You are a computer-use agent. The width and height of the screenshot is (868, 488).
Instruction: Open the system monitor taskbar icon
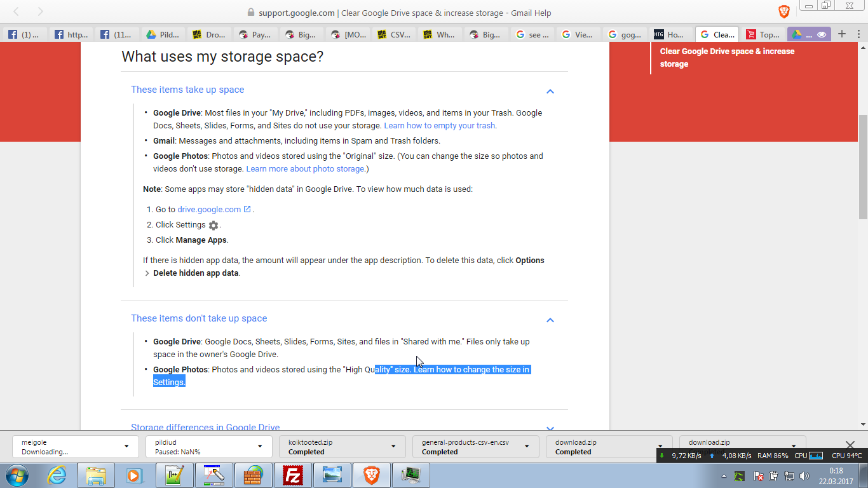411,475
